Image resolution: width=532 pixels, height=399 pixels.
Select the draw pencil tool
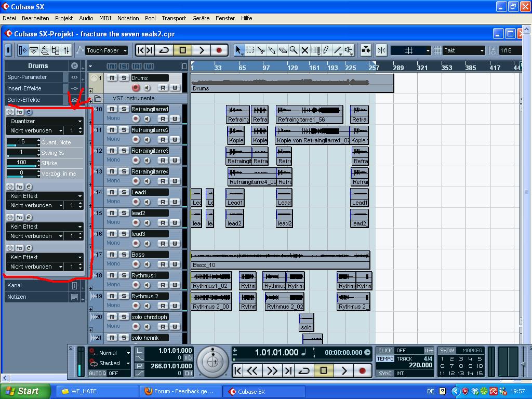(326, 50)
